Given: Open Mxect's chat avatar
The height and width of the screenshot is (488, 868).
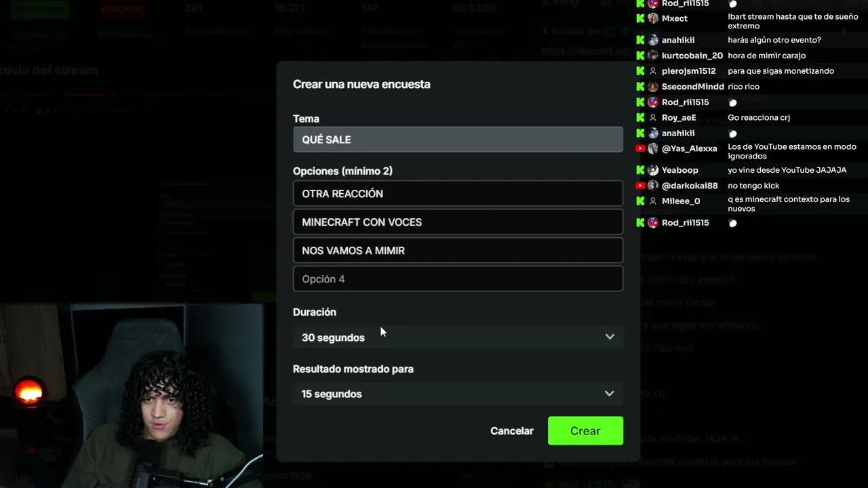Looking at the screenshot, I should click(653, 18).
